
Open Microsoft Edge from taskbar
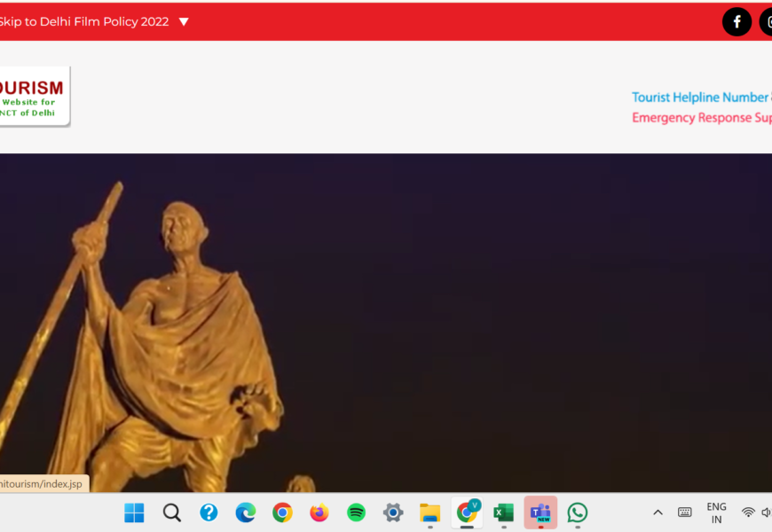(x=246, y=512)
